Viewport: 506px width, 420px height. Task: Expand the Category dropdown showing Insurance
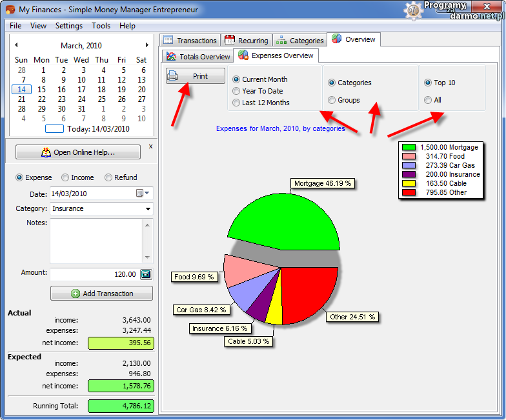click(x=148, y=209)
